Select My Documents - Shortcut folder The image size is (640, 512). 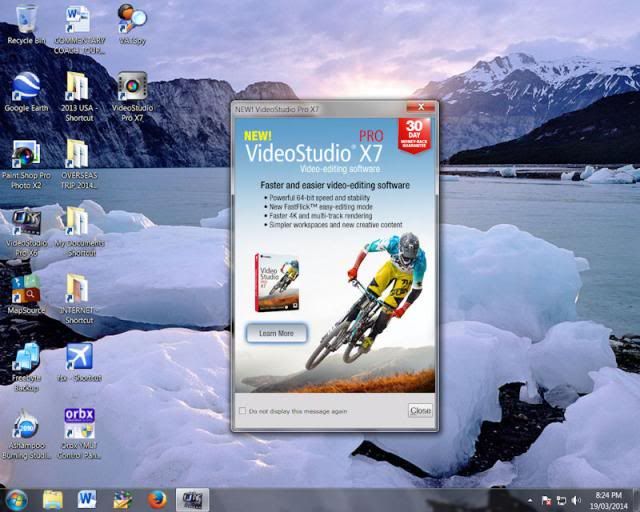[79, 232]
